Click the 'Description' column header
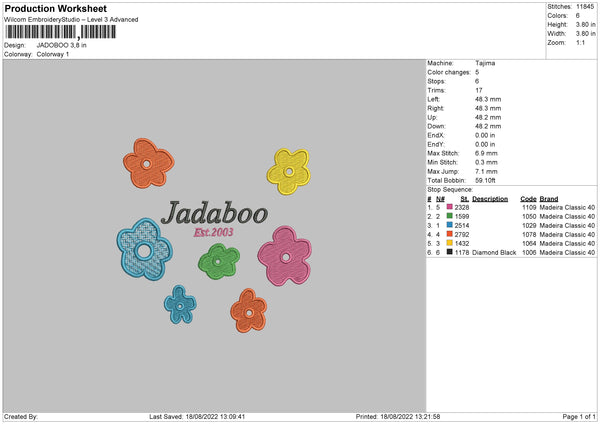The width and height of the screenshot is (600, 424). coord(490,199)
